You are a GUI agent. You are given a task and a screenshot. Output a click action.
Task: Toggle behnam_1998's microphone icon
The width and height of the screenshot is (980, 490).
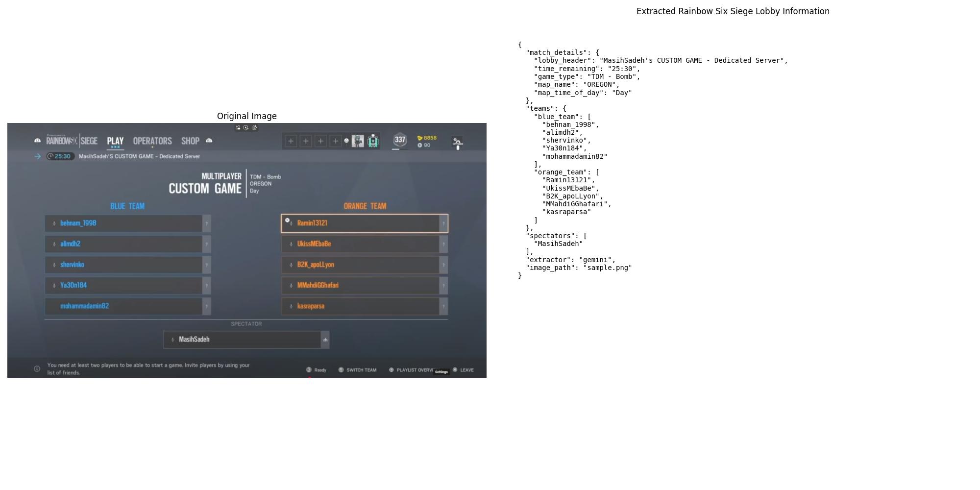pos(54,223)
